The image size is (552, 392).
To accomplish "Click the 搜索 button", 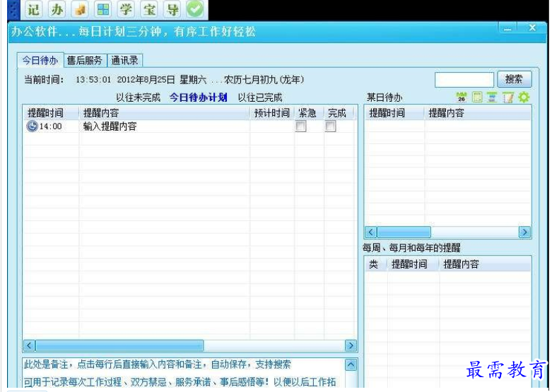I will click(x=514, y=79).
